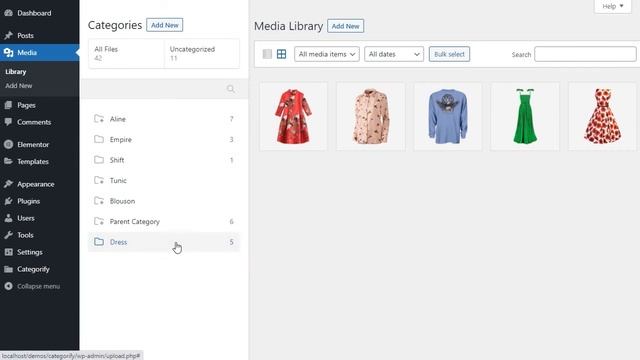Click the Templates folder icon

point(8,162)
